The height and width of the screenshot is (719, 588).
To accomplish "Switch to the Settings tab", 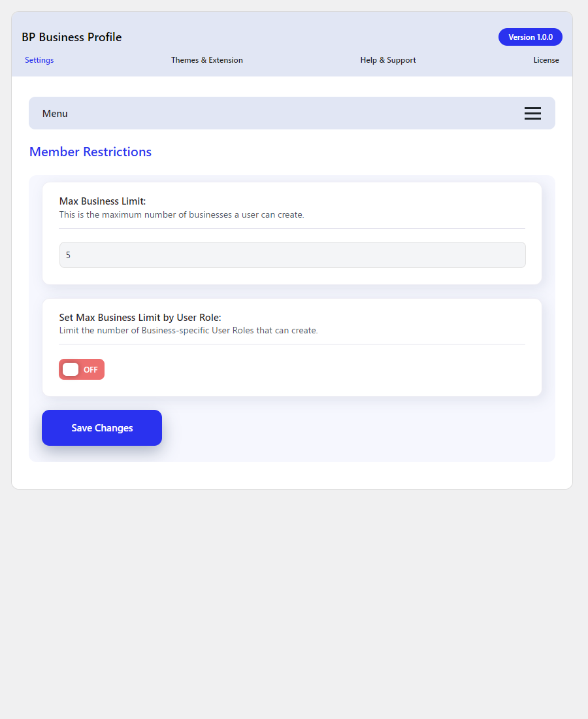I will click(x=39, y=60).
